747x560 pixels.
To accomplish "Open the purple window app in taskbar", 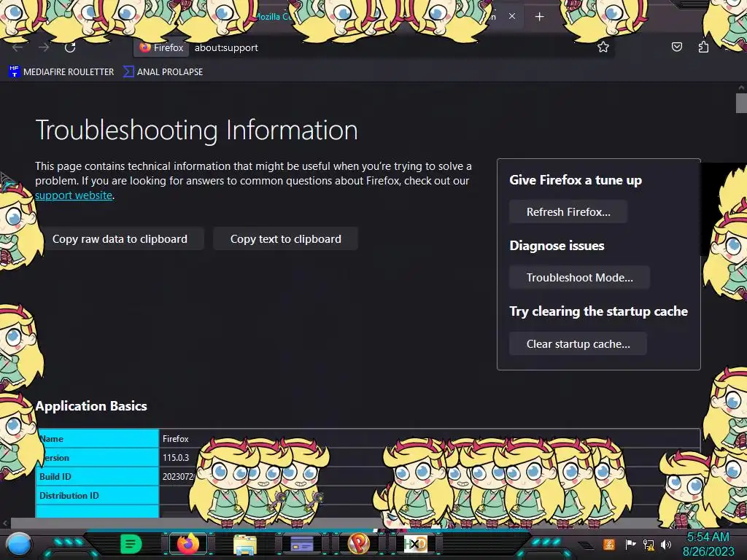I will click(x=301, y=544).
